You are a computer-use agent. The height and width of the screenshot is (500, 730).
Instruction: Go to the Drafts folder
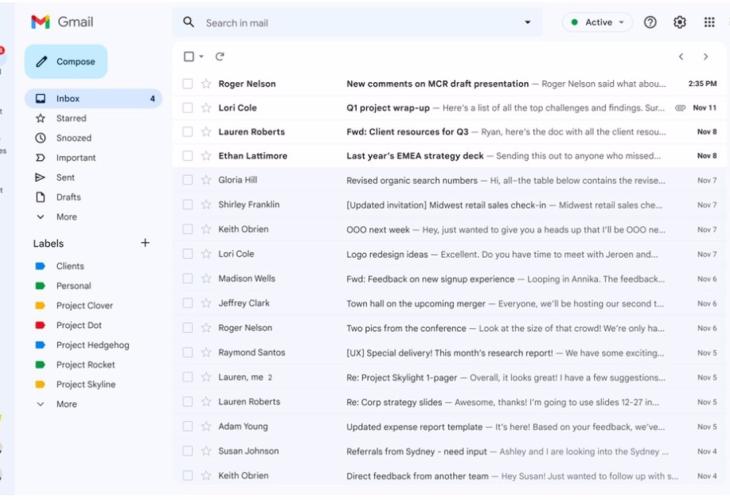point(68,197)
